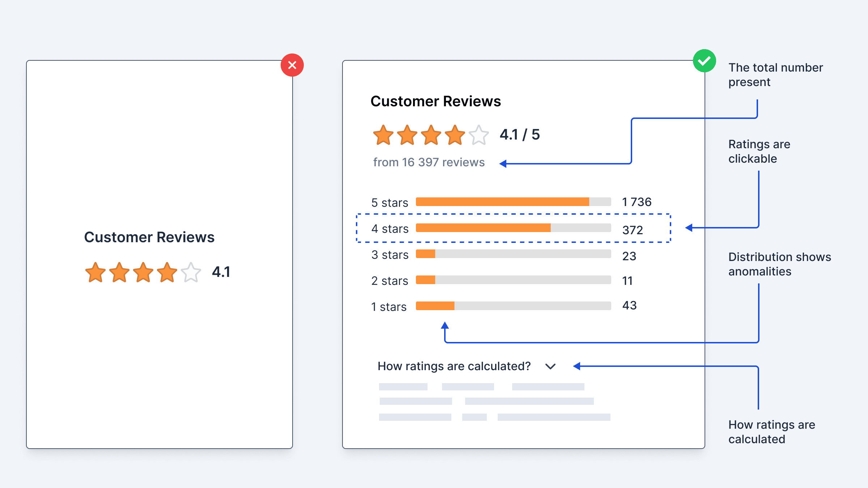Click the 3 stars rating label
This screenshot has width=868, height=488.
(x=390, y=255)
